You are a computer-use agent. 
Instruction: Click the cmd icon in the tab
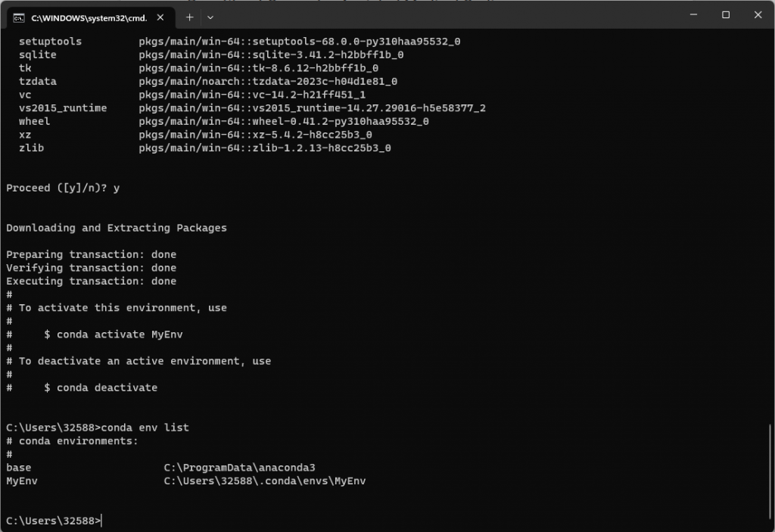coord(19,18)
